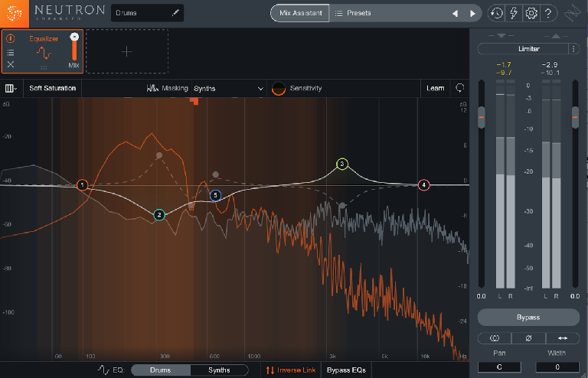Open the Limiter options three-dot menu
This screenshot has width=588, height=378.
point(573,49)
